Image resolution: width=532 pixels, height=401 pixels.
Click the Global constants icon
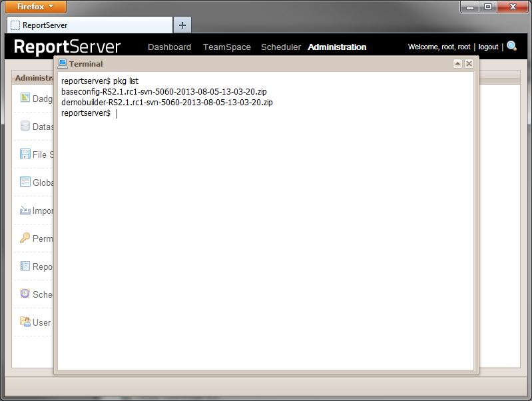click(25, 182)
